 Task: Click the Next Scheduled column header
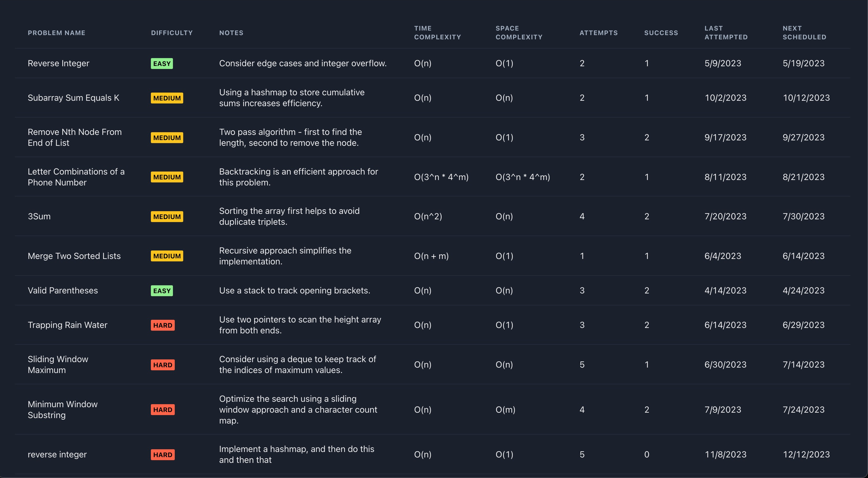pos(804,33)
